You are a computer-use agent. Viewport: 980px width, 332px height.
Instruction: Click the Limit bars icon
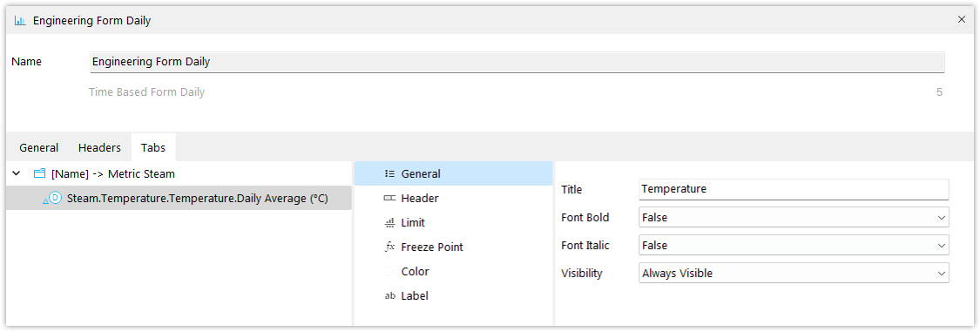pyautogui.click(x=389, y=222)
